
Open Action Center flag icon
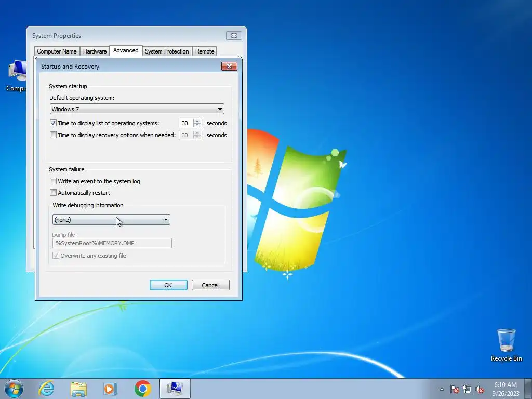click(x=455, y=389)
